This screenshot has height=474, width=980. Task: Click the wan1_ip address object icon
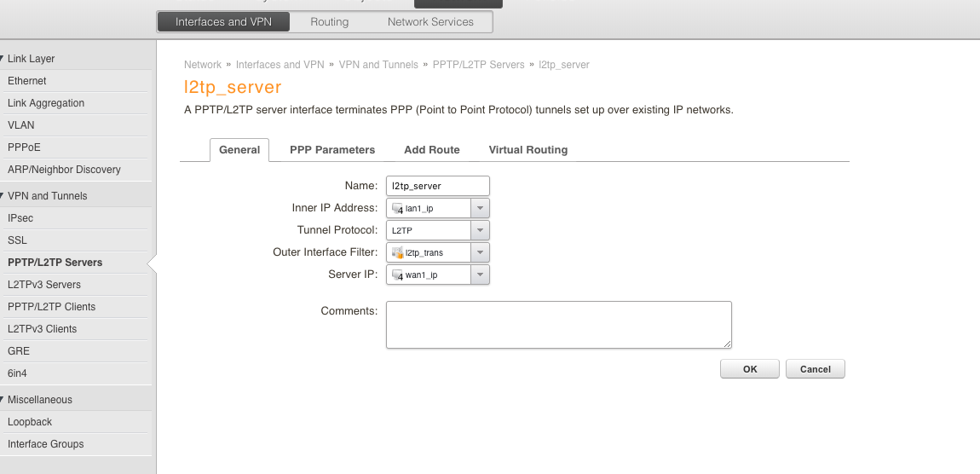(x=397, y=275)
